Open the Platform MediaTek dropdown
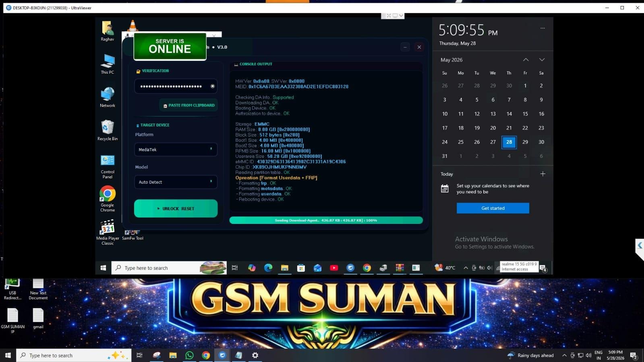 pos(176,149)
